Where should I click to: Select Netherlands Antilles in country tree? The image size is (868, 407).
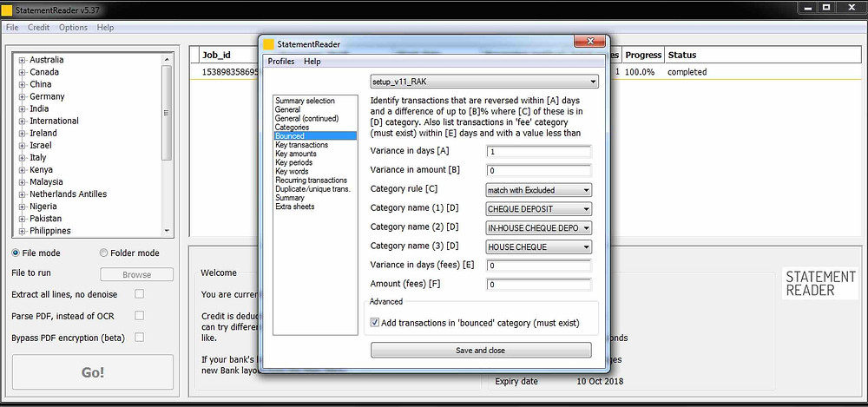(x=68, y=194)
